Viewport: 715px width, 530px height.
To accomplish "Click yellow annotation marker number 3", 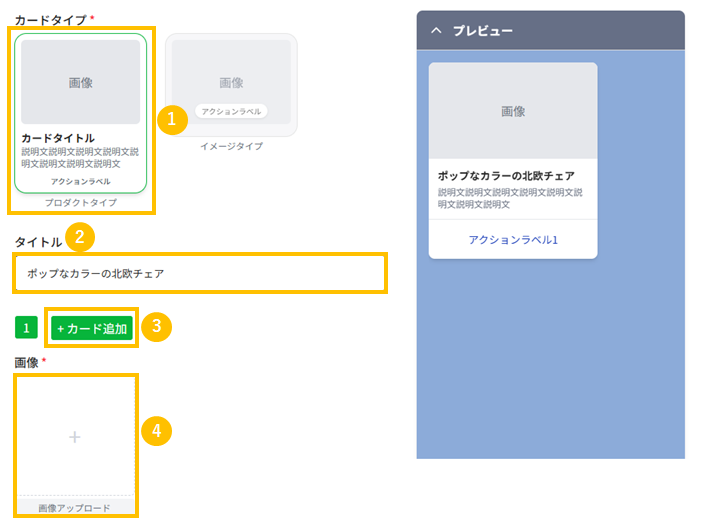I will tap(156, 327).
